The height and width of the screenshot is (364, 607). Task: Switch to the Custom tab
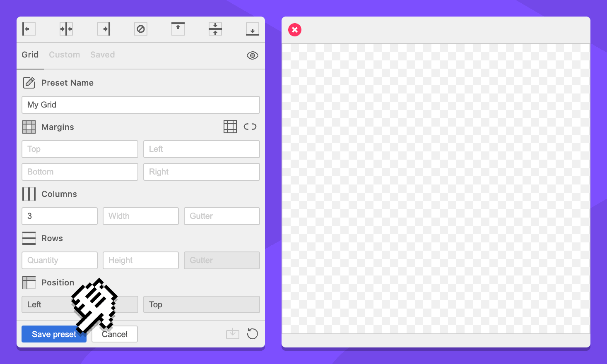[x=65, y=55]
